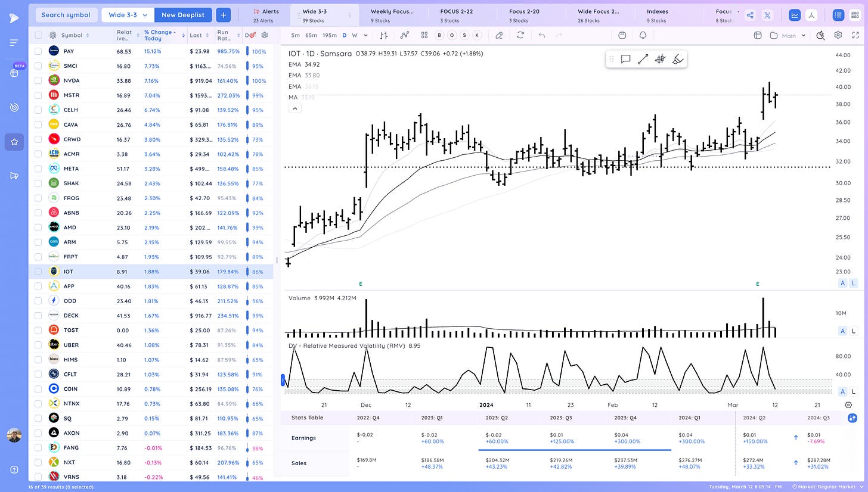The height and width of the screenshot is (492, 868).
Task: Open the help question mark icon
Action: [14, 470]
